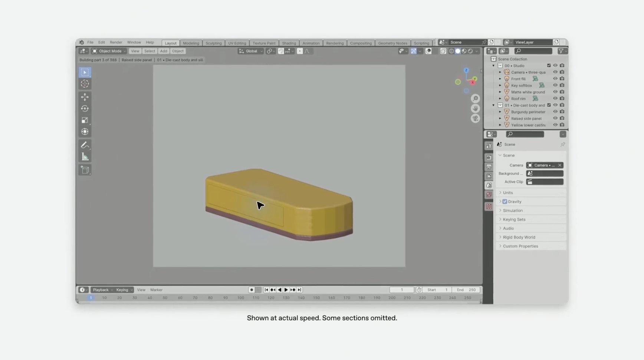The height and width of the screenshot is (360, 644).
Task: Pick the Rotate tool
Action: pyautogui.click(x=85, y=108)
